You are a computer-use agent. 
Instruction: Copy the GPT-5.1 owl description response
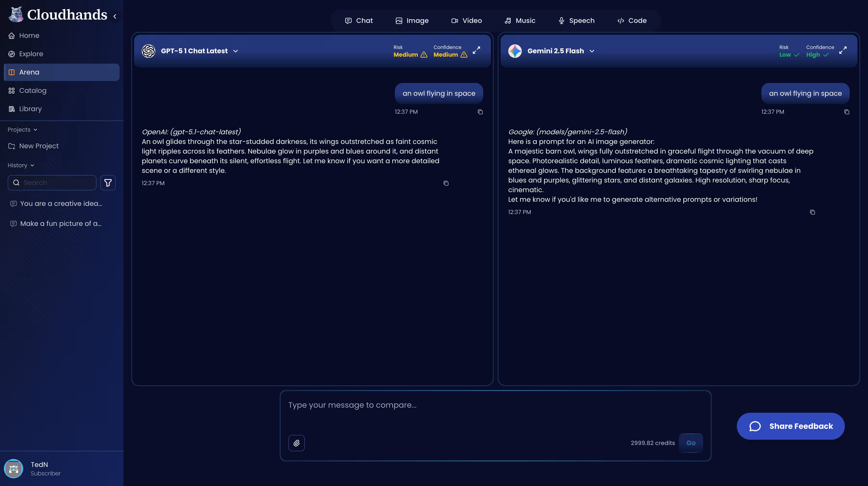point(446,183)
